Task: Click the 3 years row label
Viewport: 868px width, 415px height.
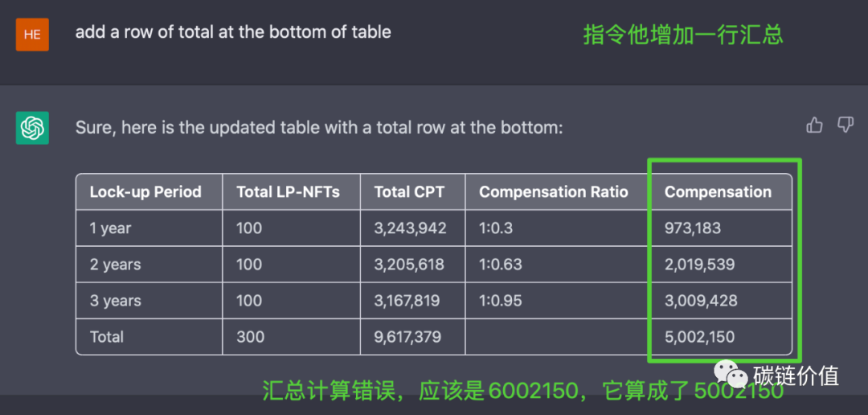Action: tap(115, 300)
